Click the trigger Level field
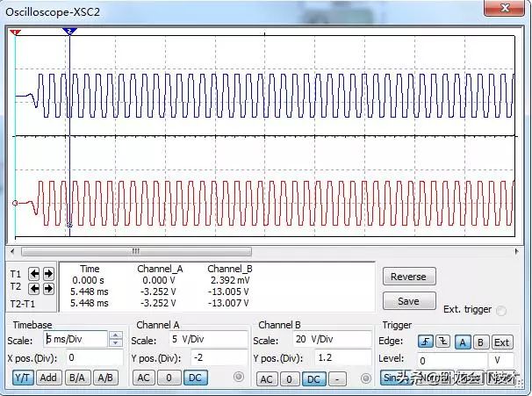 pyautogui.click(x=452, y=360)
